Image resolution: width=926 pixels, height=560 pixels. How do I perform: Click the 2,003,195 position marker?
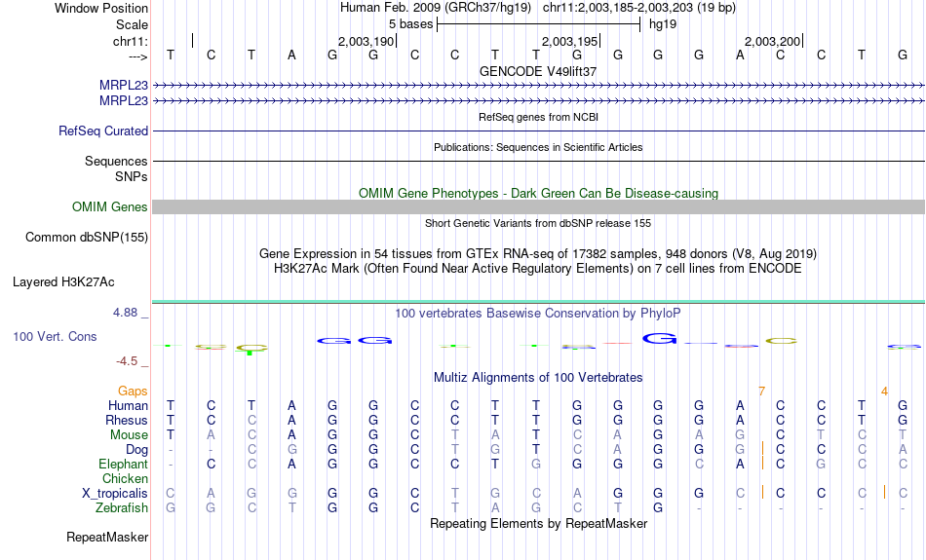[x=570, y=41]
